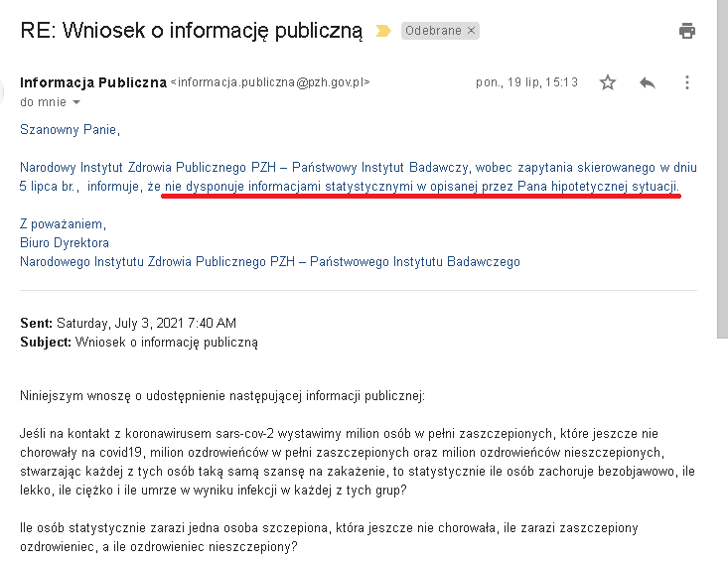Viewport: 728px width, 564px height.
Task: Click the greeting 'Szanowny Panie,'
Action: click(x=69, y=129)
